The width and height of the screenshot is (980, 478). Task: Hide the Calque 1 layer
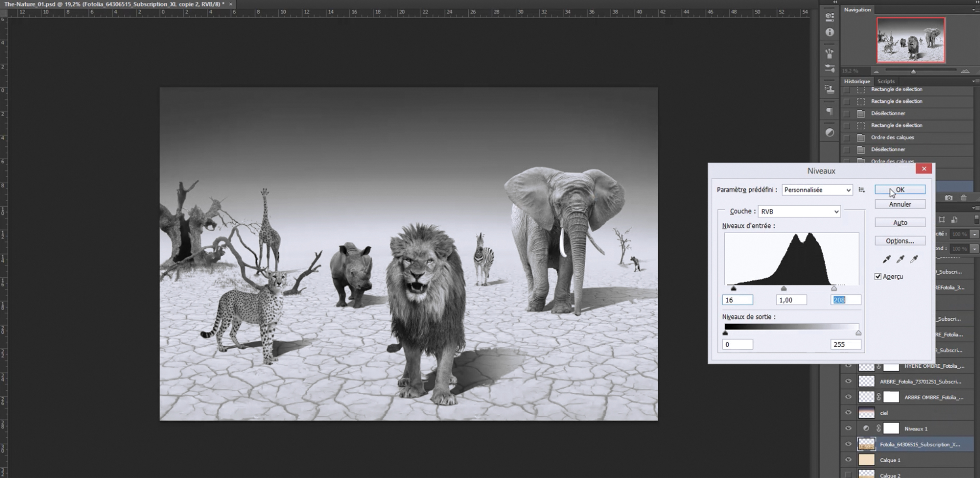click(848, 460)
